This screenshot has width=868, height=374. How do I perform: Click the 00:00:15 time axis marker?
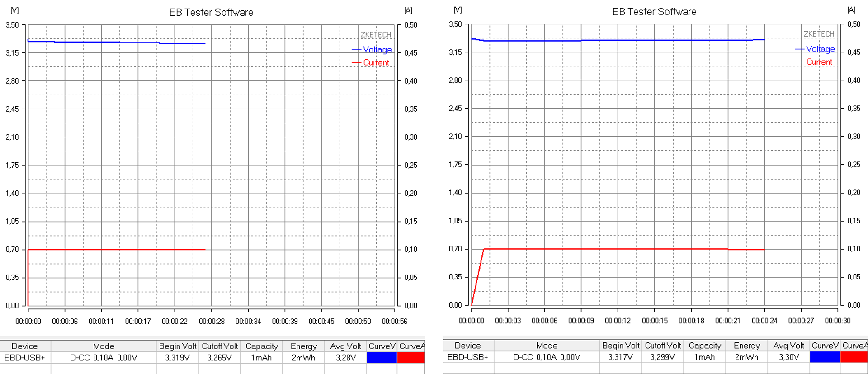coord(655,321)
